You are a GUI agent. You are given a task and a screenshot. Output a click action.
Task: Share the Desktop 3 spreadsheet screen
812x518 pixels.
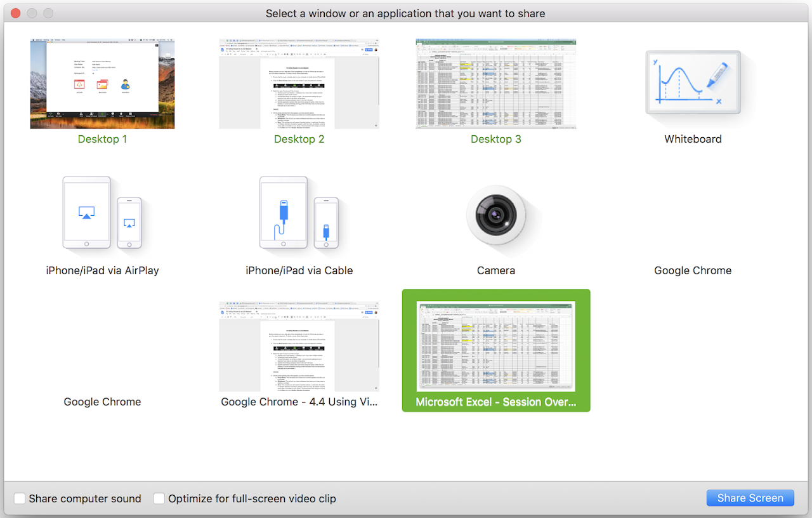click(x=495, y=83)
